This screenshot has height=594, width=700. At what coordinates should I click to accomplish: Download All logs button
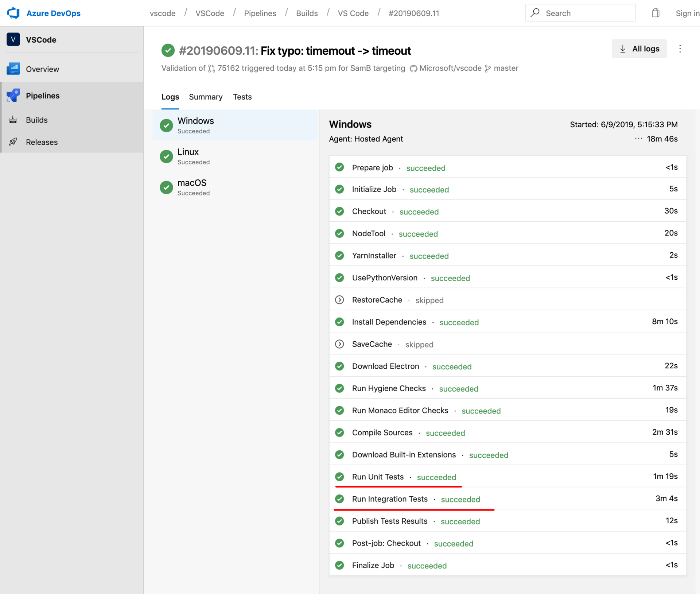[x=639, y=49]
